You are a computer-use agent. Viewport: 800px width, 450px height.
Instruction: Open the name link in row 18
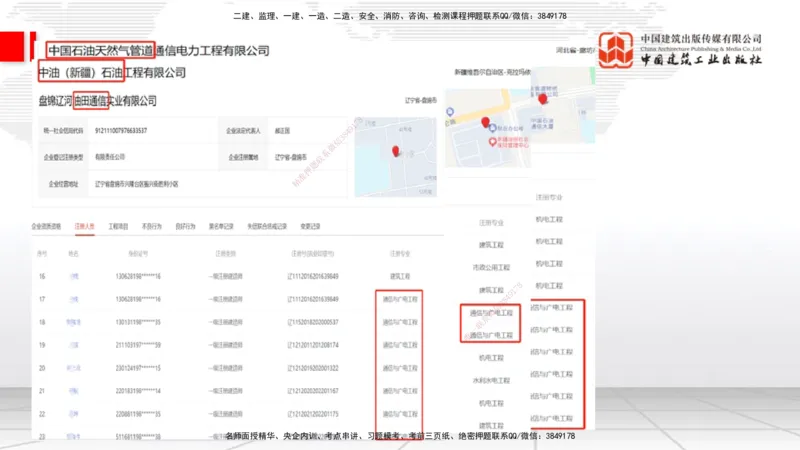point(73,322)
